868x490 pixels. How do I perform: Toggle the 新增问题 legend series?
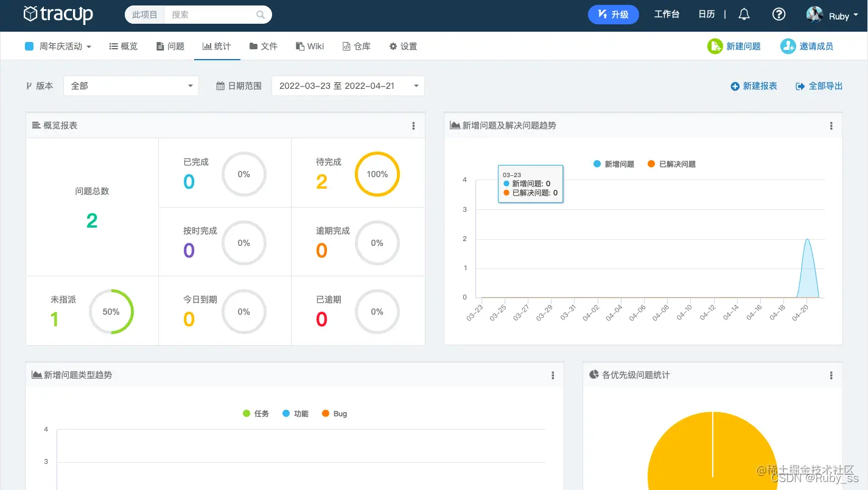[x=614, y=164]
